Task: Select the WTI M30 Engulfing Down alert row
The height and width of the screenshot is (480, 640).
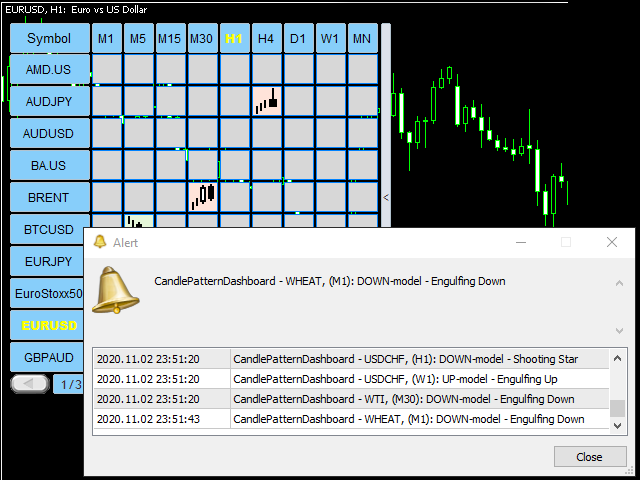Action: point(351,399)
